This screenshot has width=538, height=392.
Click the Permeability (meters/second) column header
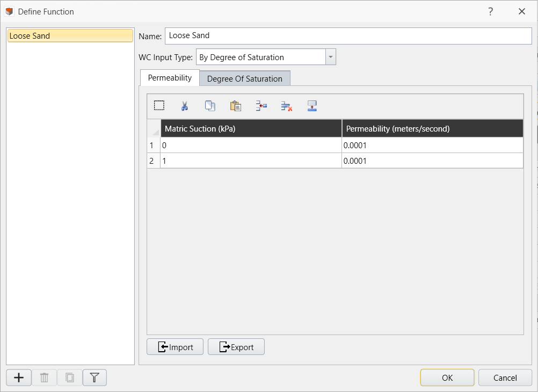pyautogui.click(x=433, y=128)
